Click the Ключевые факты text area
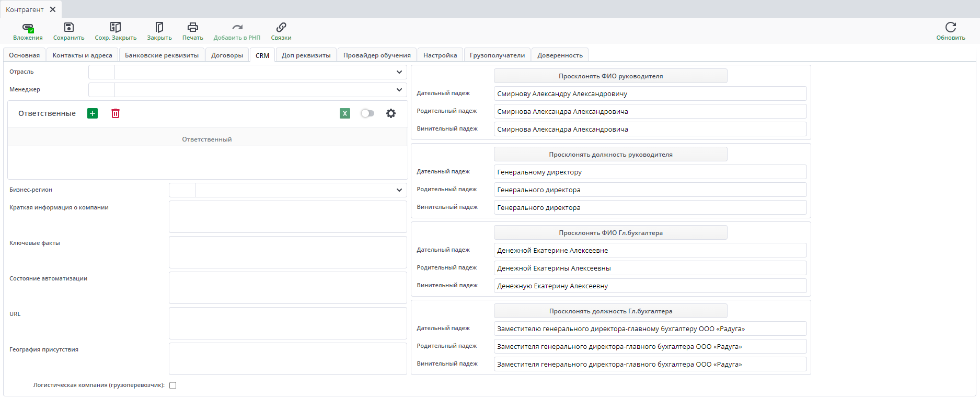 [x=288, y=252]
